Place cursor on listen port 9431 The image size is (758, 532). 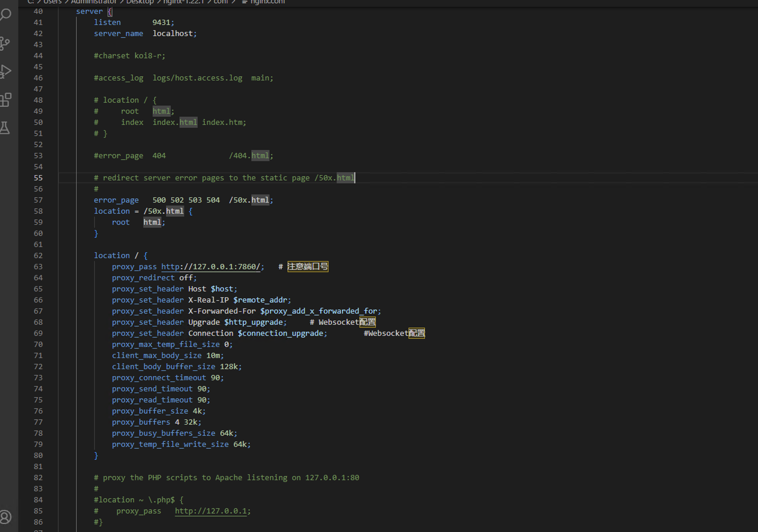click(161, 23)
